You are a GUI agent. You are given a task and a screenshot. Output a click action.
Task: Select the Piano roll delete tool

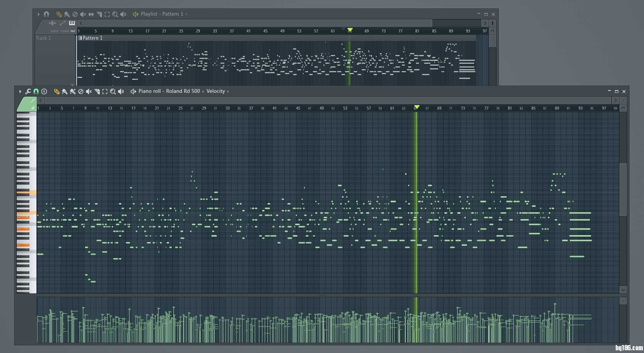click(x=81, y=91)
